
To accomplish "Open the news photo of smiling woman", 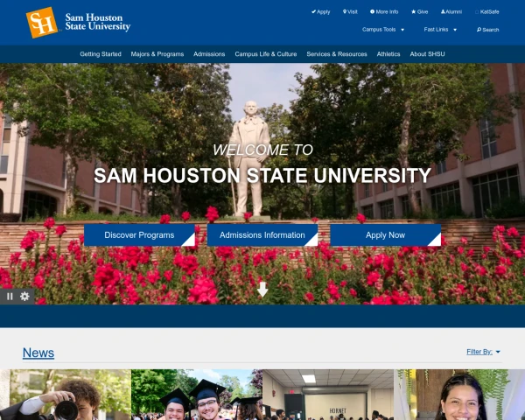I will coord(459,395).
